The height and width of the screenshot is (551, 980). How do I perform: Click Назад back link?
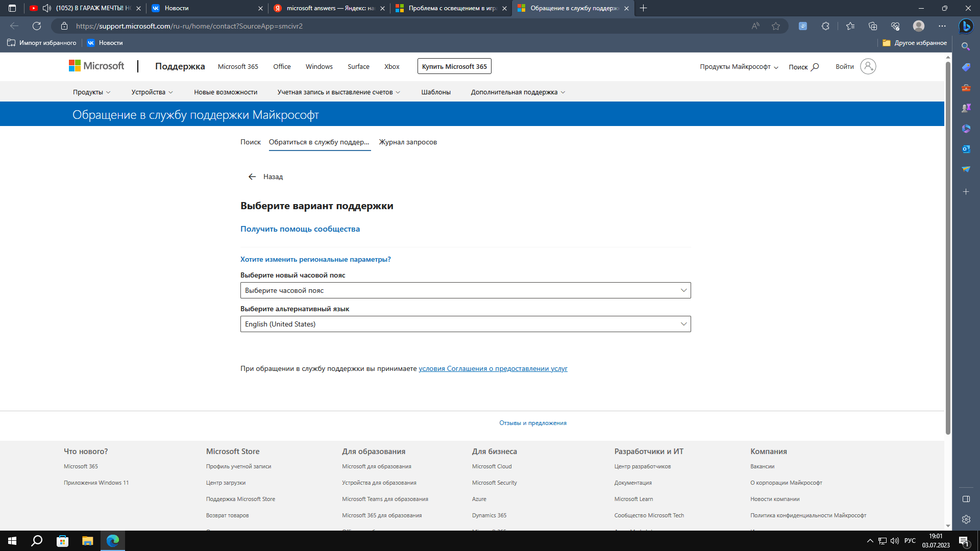pyautogui.click(x=265, y=177)
